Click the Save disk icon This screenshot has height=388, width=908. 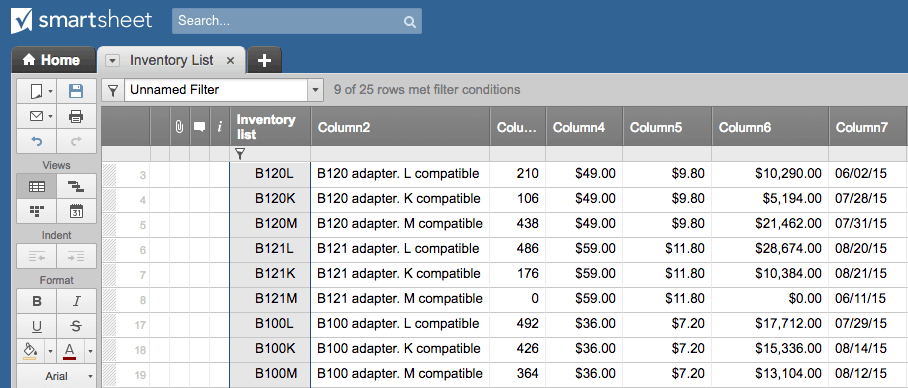pos(76,91)
